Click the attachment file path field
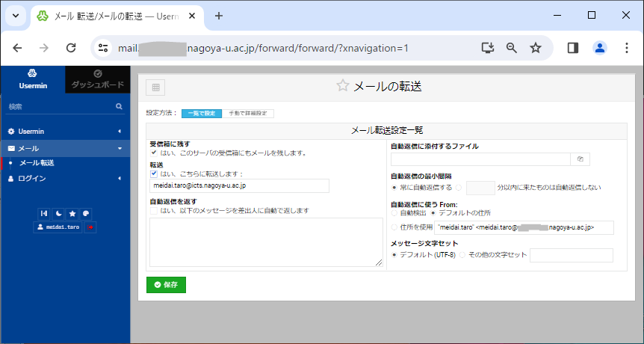Screen dimensions: 644x344 480,159
